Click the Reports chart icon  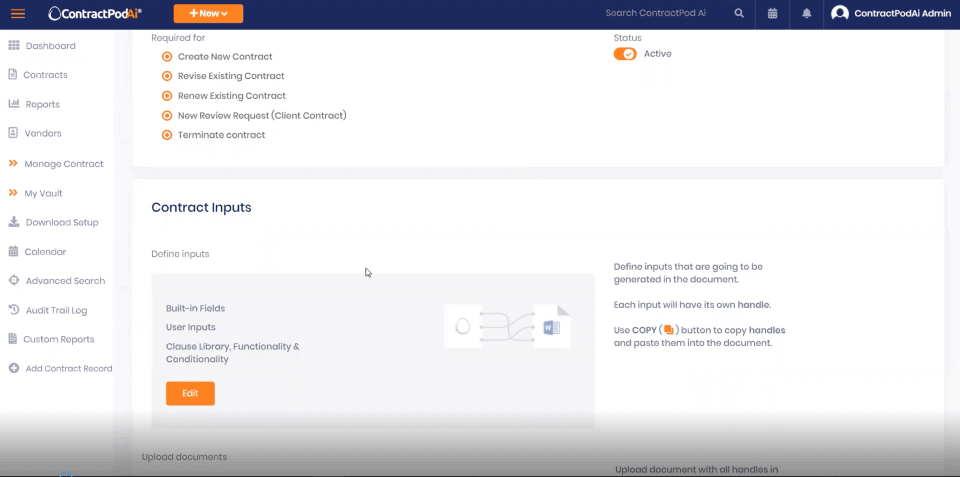[x=13, y=103]
